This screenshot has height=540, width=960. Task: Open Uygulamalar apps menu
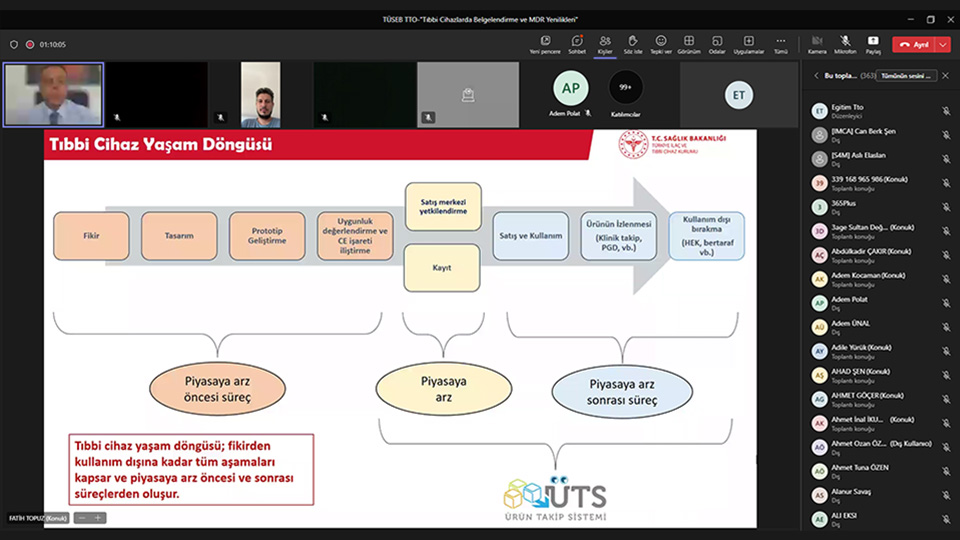749,44
